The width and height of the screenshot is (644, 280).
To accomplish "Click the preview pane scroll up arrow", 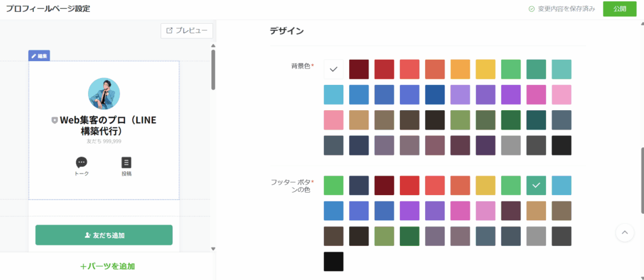I will (x=213, y=46).
